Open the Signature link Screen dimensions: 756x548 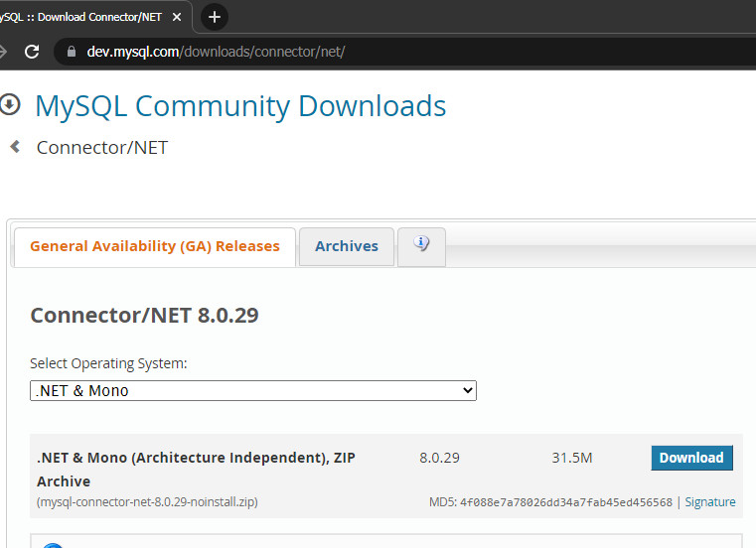(x=710, y=502)
